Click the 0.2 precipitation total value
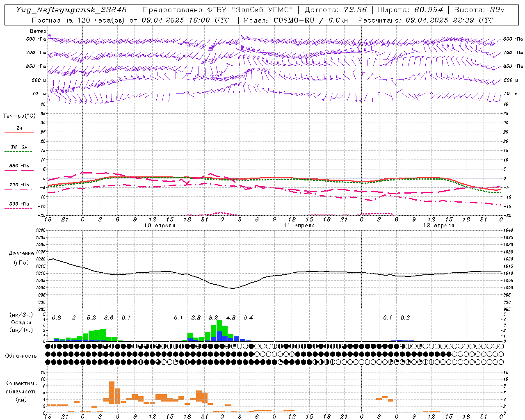The height and width of the screenshot is (420, 525). pos(405,317)
